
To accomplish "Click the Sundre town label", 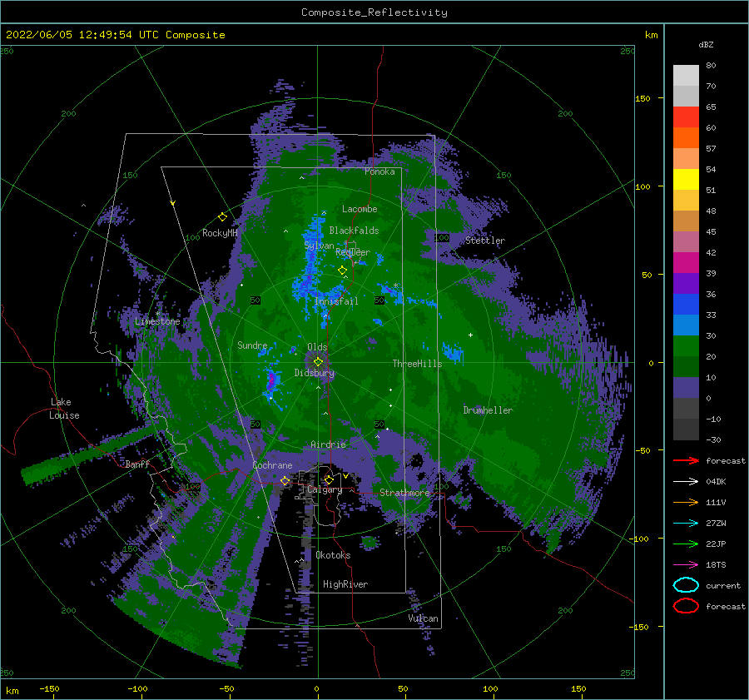I will point(252,345).
